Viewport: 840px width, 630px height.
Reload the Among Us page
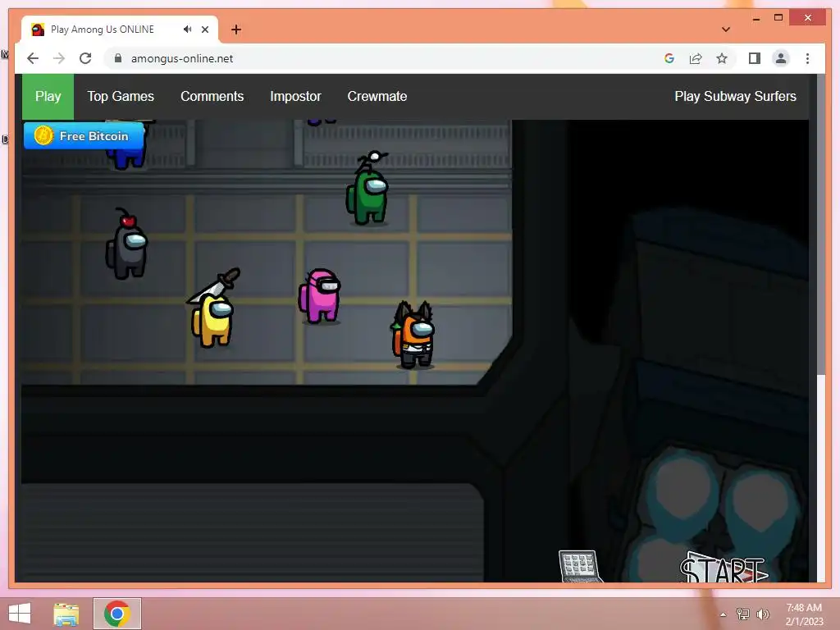click(x=85, y=58)
